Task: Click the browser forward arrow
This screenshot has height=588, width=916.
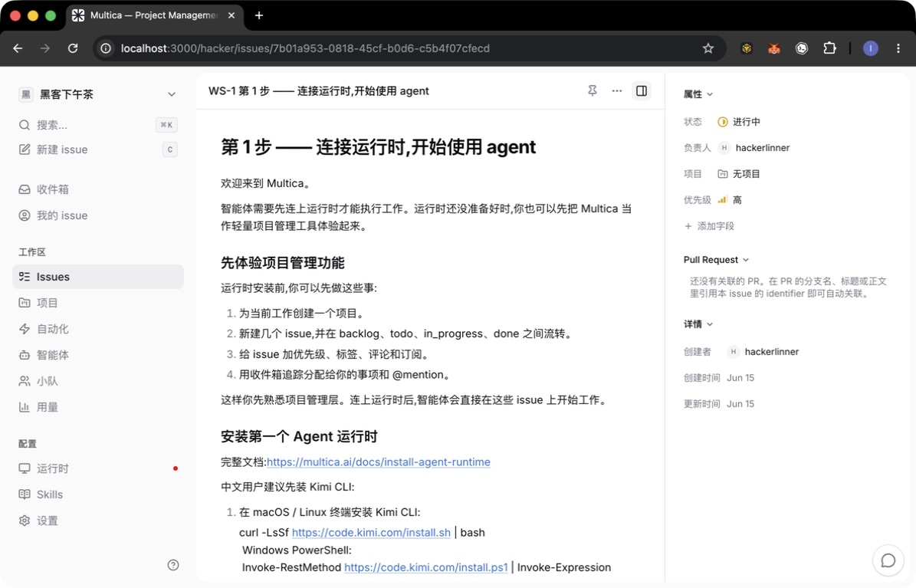Action: (45, 48)
